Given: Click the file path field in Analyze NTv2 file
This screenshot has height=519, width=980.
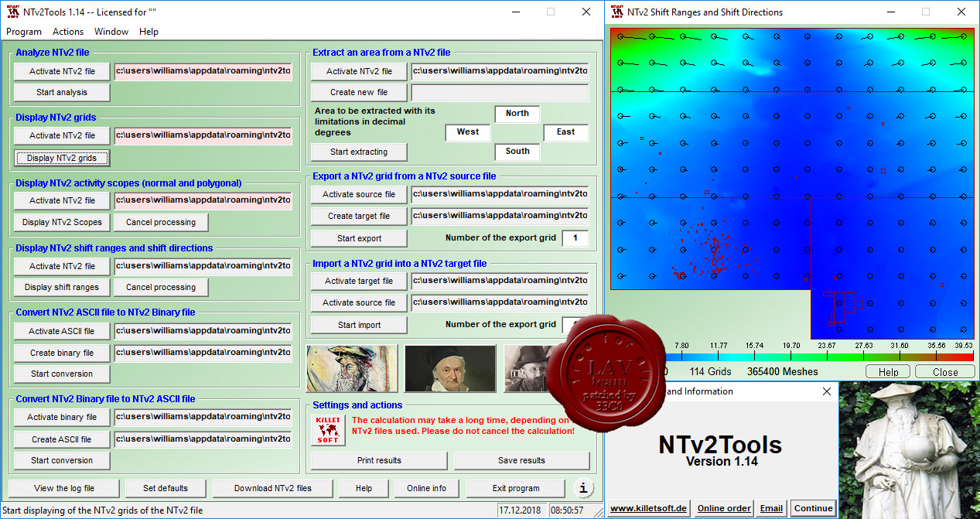Looking at the screenshot, I should pos(203,71).
